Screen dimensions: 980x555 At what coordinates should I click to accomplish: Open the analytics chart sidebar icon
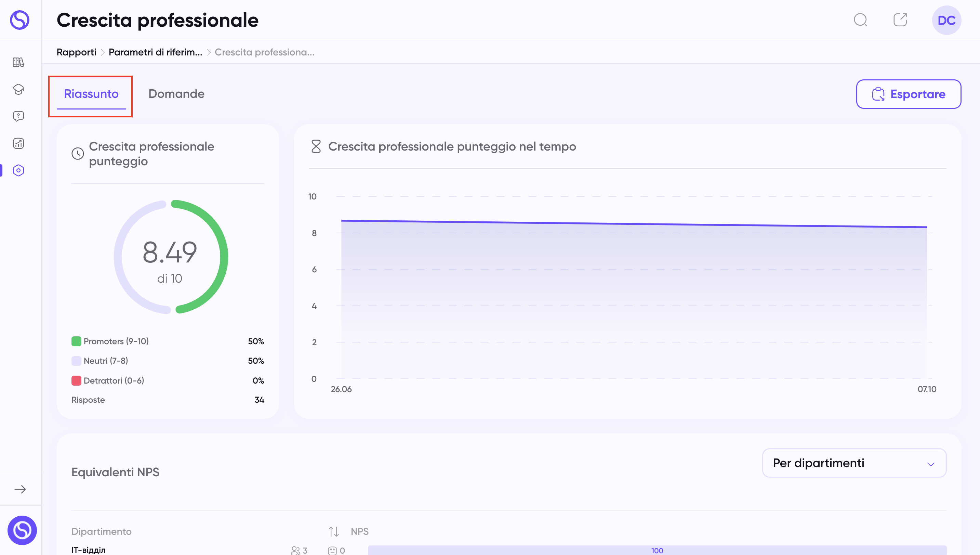pos(18,143)
